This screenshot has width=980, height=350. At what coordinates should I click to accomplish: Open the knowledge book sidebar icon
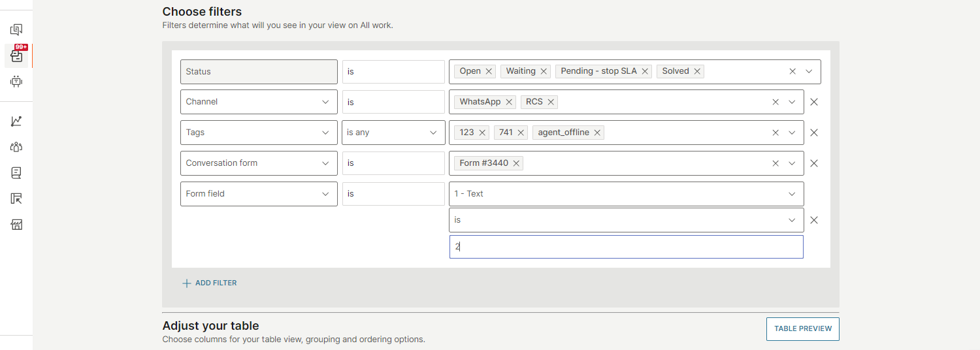pos(16,173)
